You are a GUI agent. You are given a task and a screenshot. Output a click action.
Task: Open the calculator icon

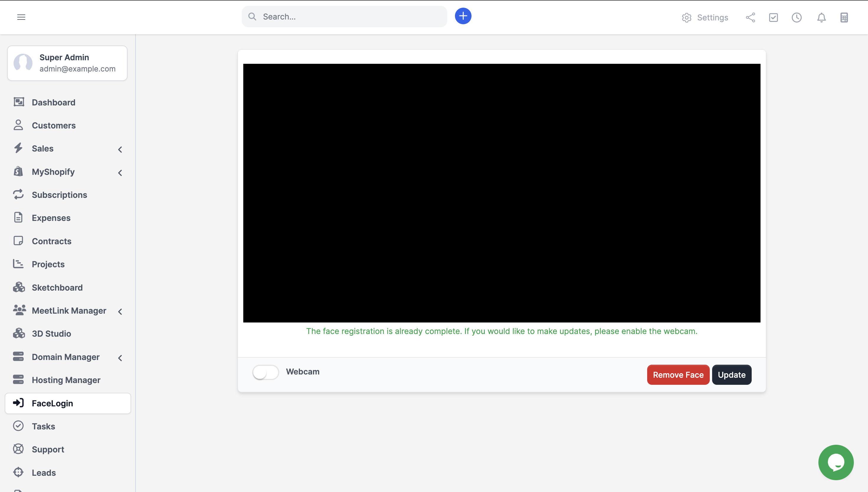click(844, 17)
